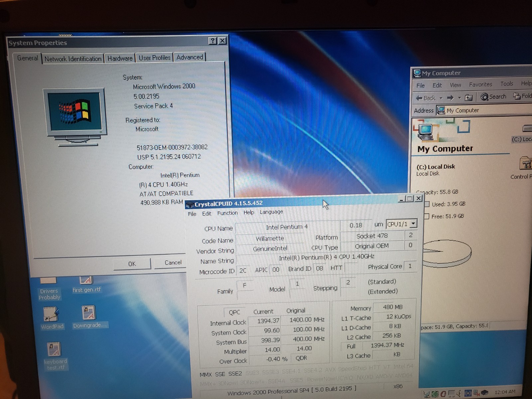Open My Computer Tools menu

(507, 84)
